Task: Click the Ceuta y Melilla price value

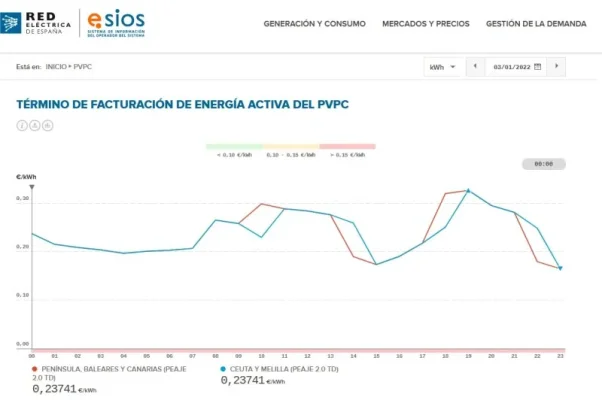Action: (x=253, y=380)
